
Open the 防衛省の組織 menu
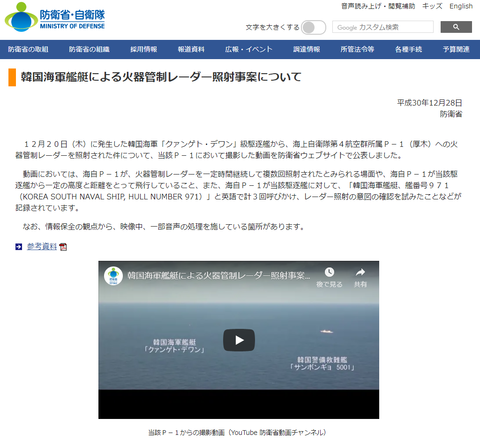pyautogui.click(x=89, y=49)
